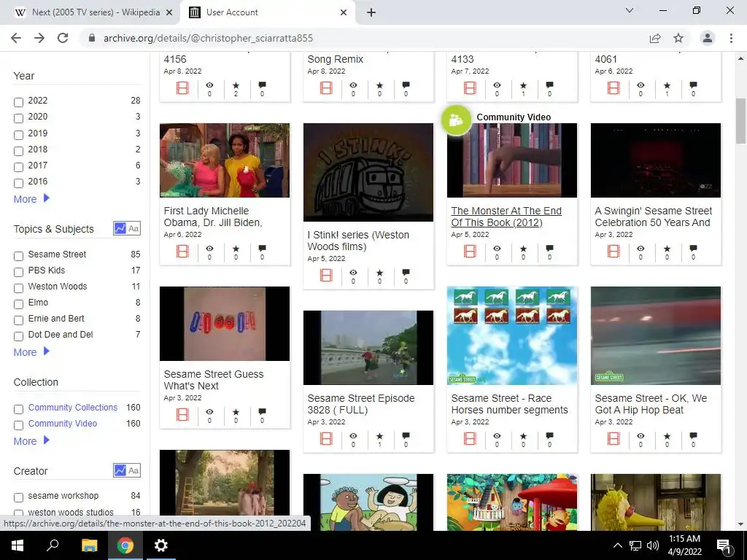The width and height of the screenshot is (747, 560).
Task: Share this page from the address bar
Action: click(x=655, y=38)
